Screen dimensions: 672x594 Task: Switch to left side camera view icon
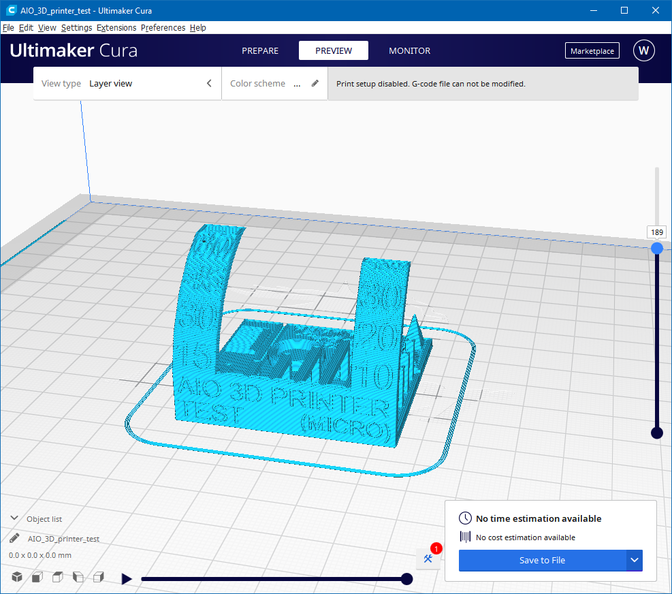coord(78,577)
